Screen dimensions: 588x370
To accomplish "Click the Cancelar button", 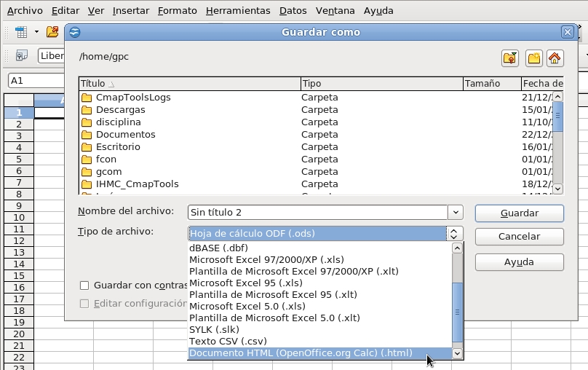I will click(519, 237).
